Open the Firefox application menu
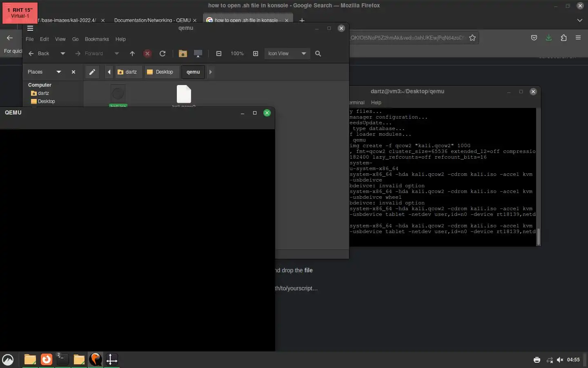Image resolution: width=588 pixels, height=368 pixels. 578,38
